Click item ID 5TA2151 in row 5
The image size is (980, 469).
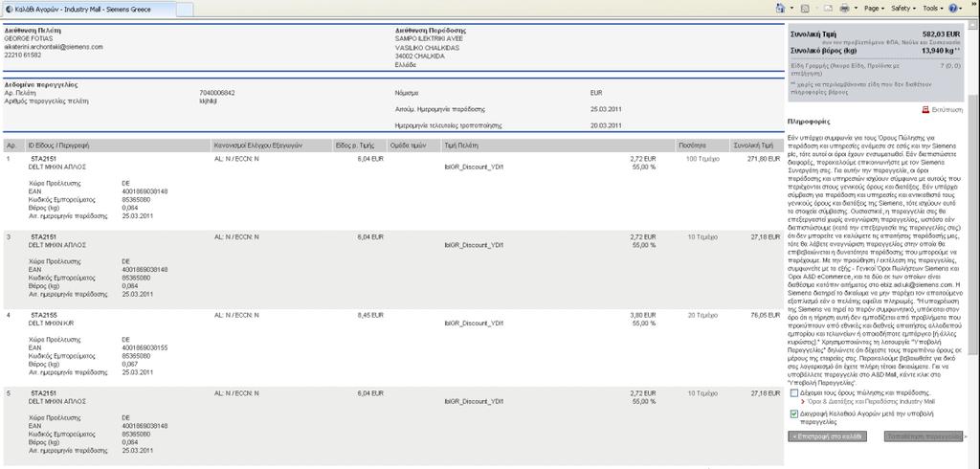coord(42,393)
